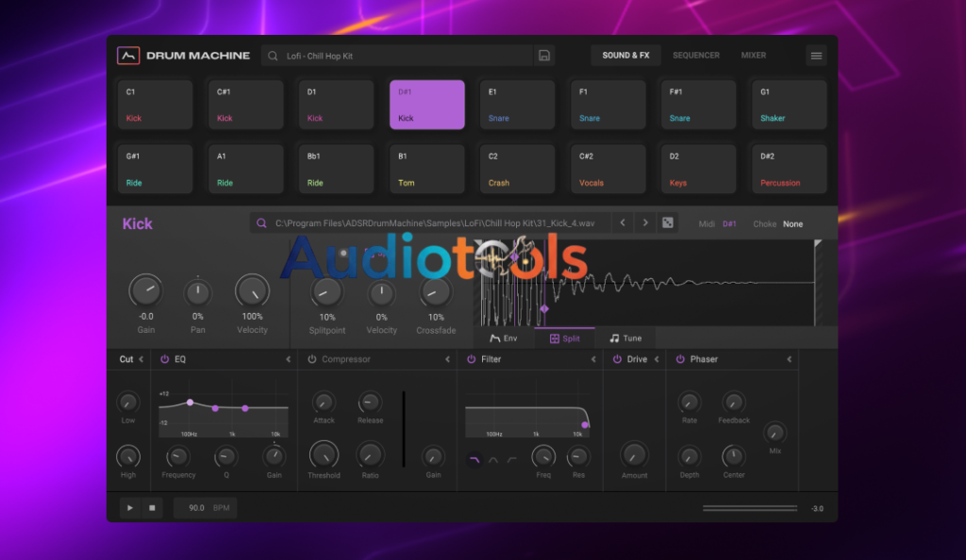Disable the Phaser effect power button
This screenshot has height=560, width=966.
pos(679,359)
